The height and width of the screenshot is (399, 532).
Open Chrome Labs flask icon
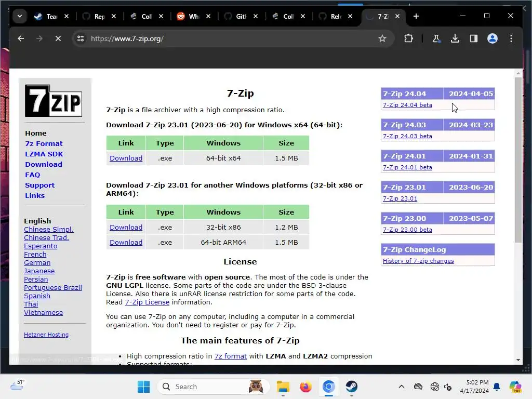436,38
